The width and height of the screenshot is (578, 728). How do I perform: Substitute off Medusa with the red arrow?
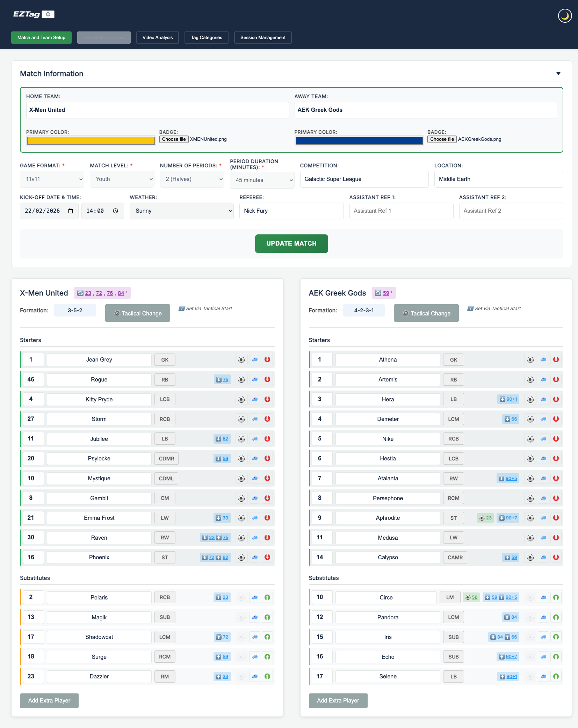pyautogui.click(x=555, y=538)
